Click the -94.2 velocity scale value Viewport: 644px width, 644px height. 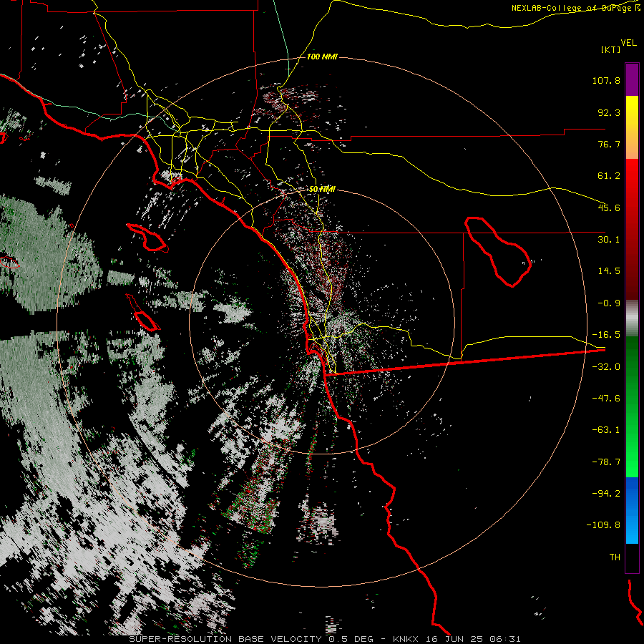pyautogui.click(x=606, y=493)
